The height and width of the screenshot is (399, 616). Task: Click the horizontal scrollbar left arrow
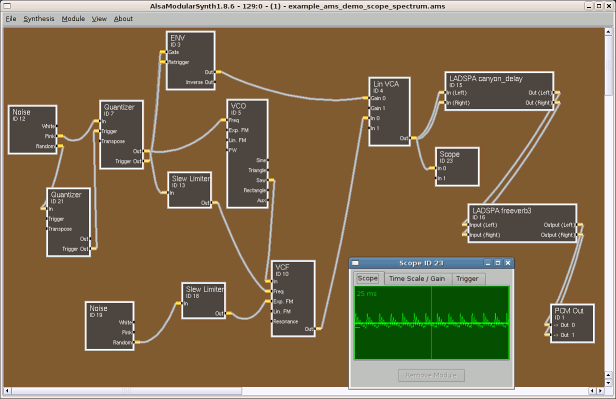click(7, 391)
